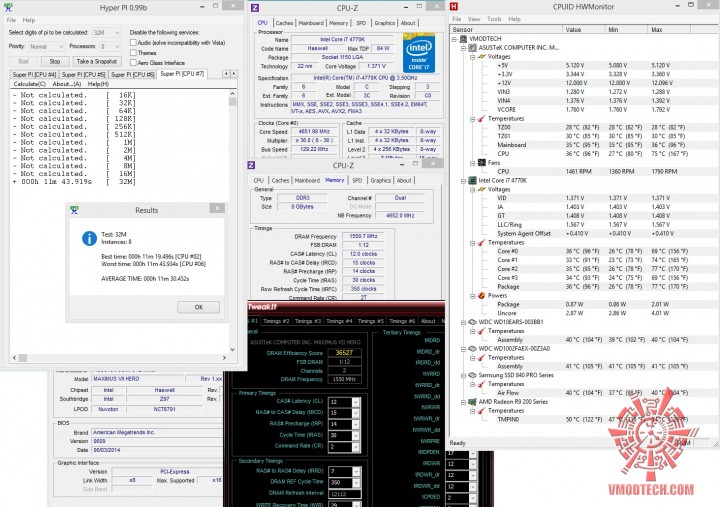Viewport: 720px width, 507px height.
Task: Open the Cycle Time tRAS dropdown in TweakIt
Action: click(355, 435)
